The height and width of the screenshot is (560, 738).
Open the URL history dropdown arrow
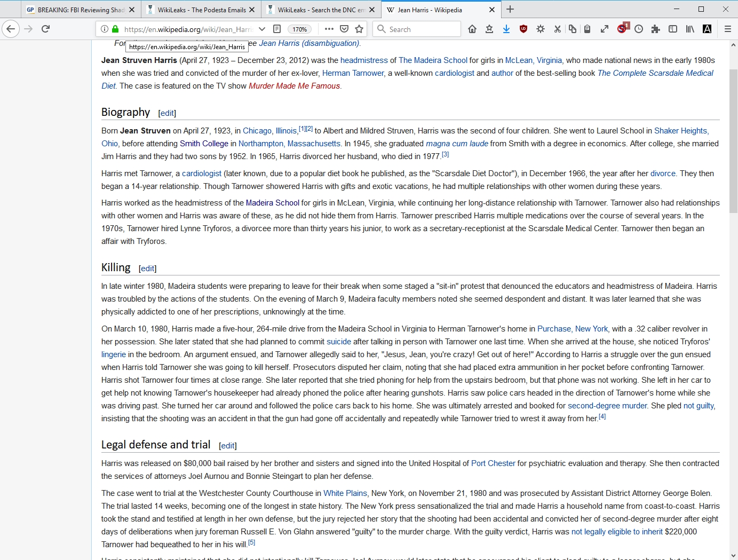pyautogui.click(x=262, y=29)
